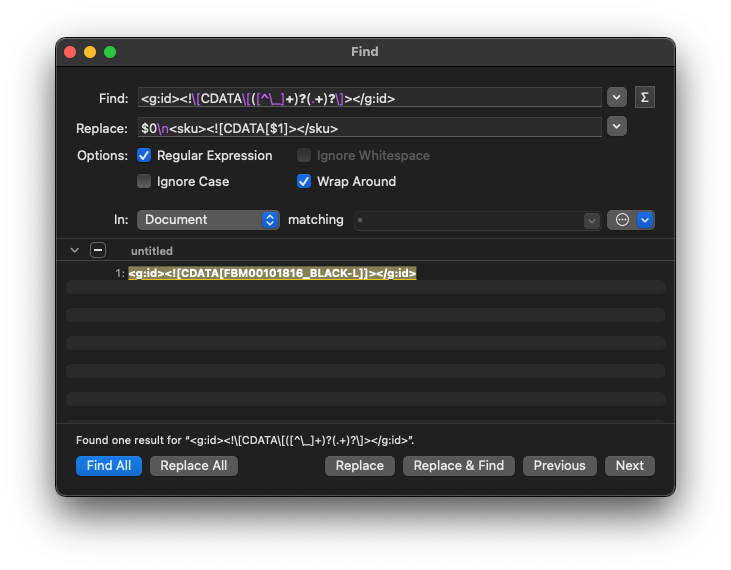The height and width of the screenshot is (570, 731).
Task: Collapse the untitled results group
Action: [75, 250]
